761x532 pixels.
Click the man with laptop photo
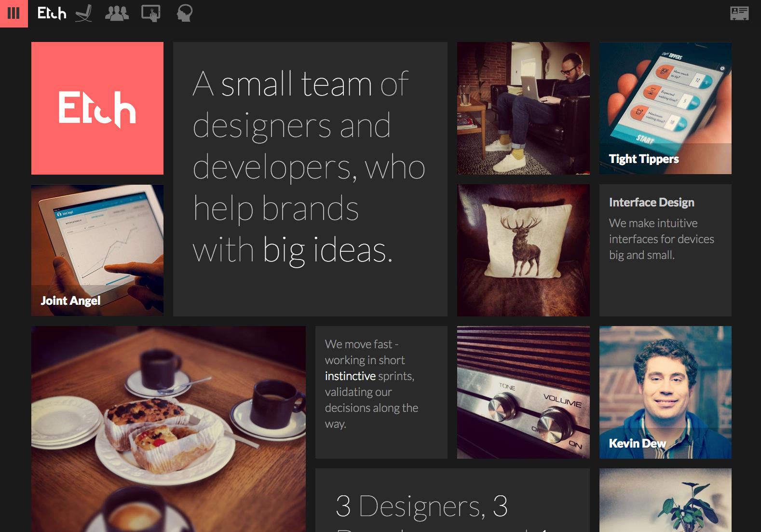tap(523, 108)
